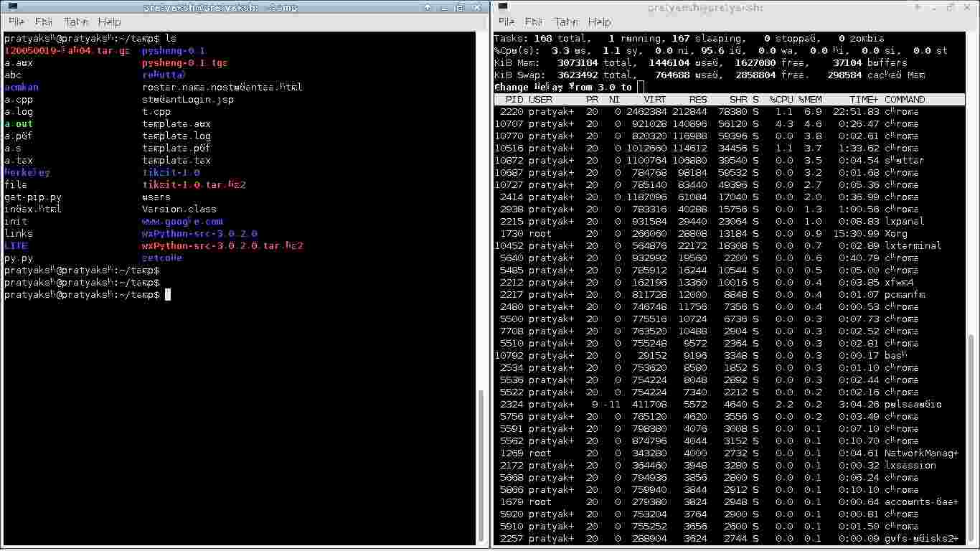The width and height of the screenshot is (980, 551).
Task: Select 'Version.class' in ls output
Action: pos(179,209)
